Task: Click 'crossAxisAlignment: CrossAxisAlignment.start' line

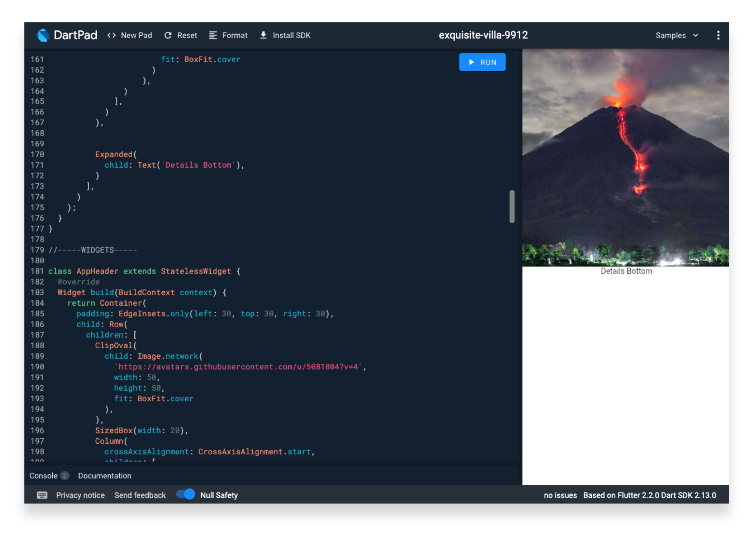Action: [209, 452]
